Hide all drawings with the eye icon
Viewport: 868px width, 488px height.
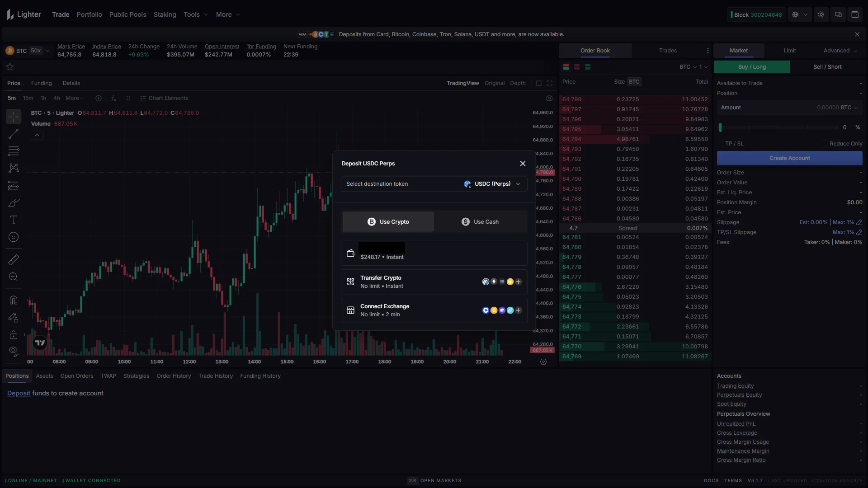tap(14, 351)
